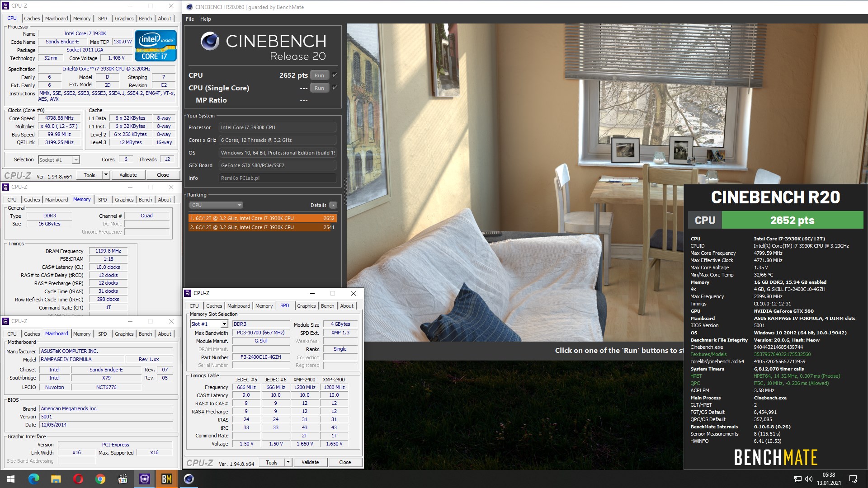Expand the Tools arrow in SPD CPU-Z window
Image resolution: width=868 pixels, height=488 pixels.
[x=288, y=462]
